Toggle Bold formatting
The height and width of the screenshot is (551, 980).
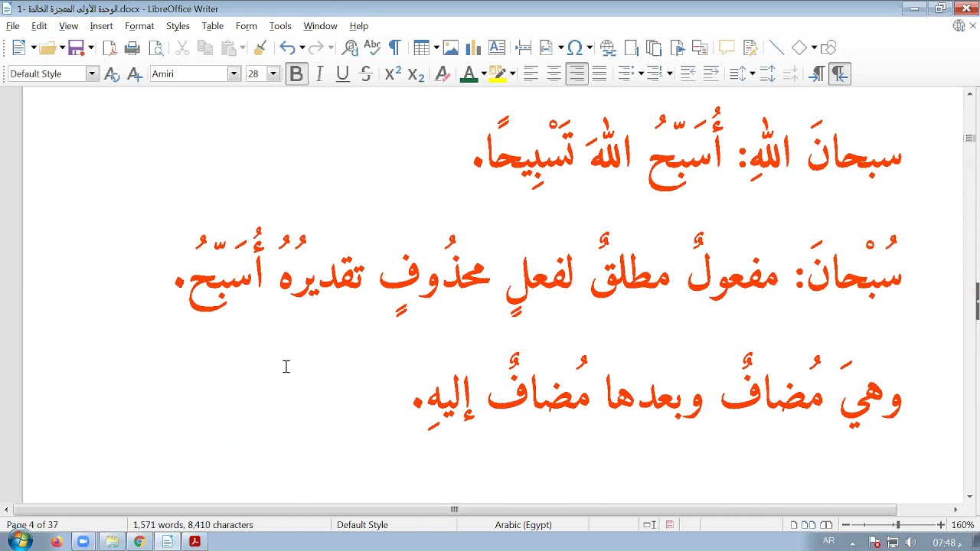[296, 73]
